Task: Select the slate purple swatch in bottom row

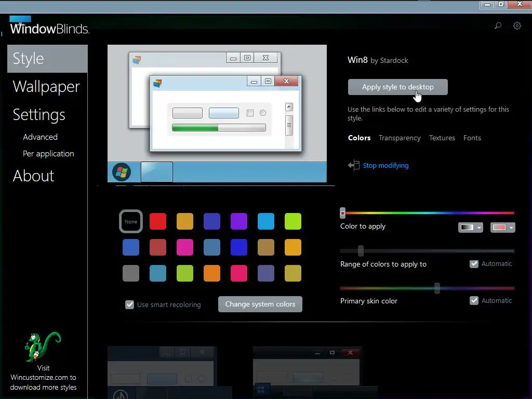Action: pyautogui.click(x=266, y=273)
